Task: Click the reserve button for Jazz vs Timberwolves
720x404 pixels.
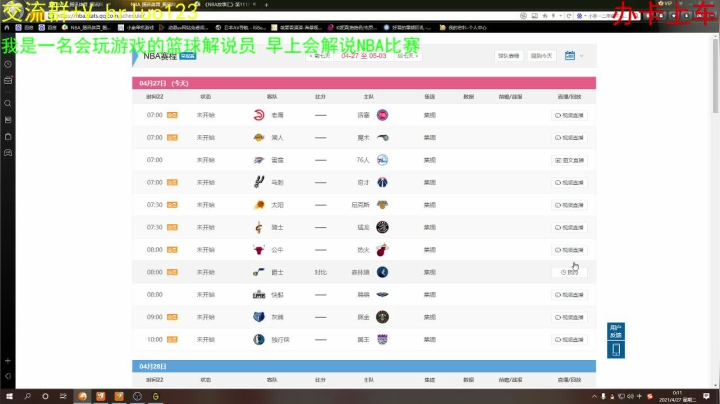Action: (x=569, y=272)
